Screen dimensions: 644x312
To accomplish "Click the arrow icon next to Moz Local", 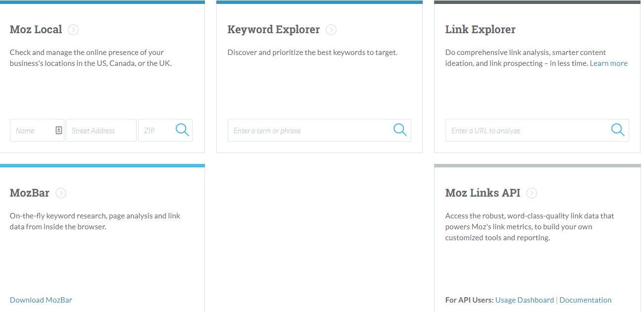I will 73,30.
